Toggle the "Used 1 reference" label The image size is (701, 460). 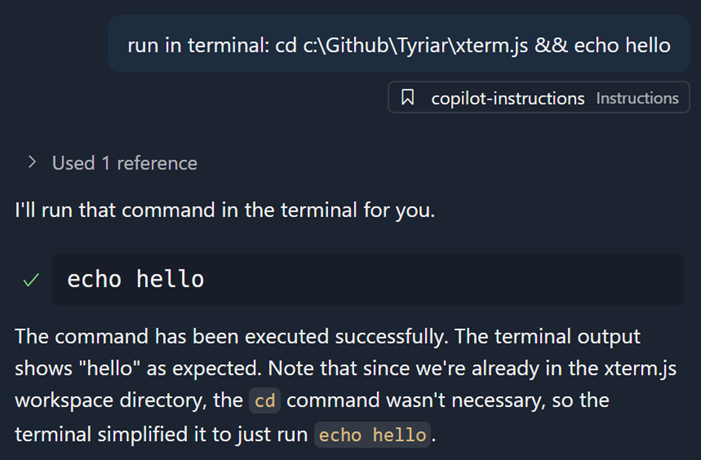(x=124, y=162)
